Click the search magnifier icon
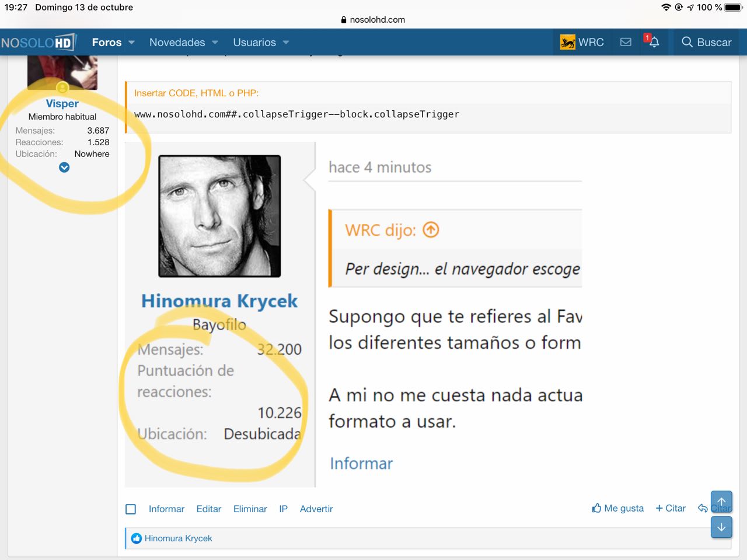Image resolution: width=747 pixels, height=560 pixels. [x=687, y=42]
